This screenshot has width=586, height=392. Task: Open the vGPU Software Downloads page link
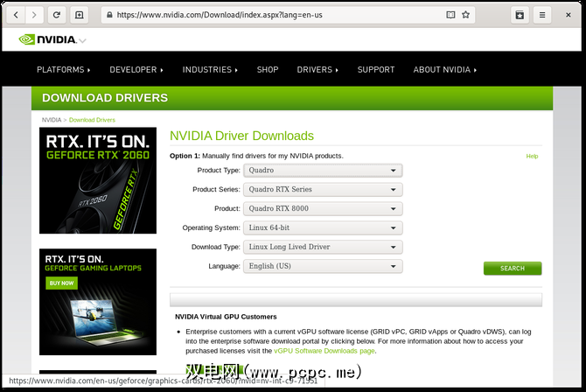coord(324,351)
